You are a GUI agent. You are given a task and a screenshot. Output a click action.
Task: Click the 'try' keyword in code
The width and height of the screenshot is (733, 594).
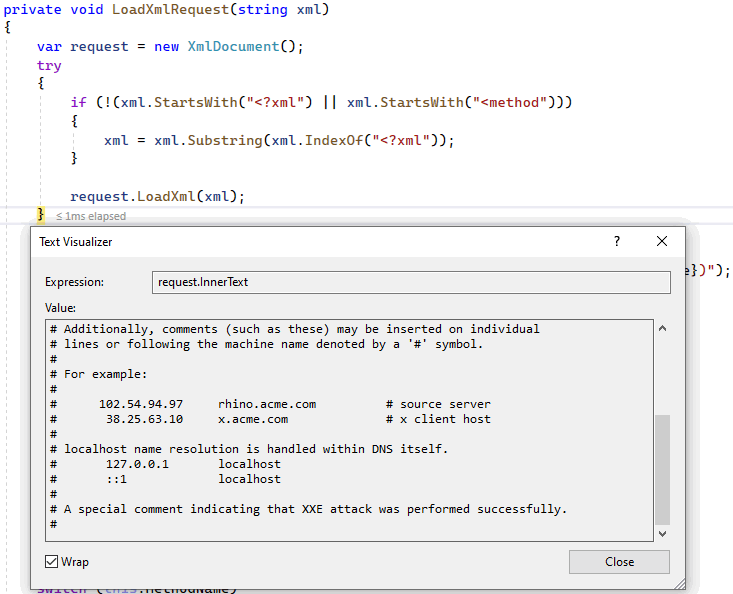[49, 65]
